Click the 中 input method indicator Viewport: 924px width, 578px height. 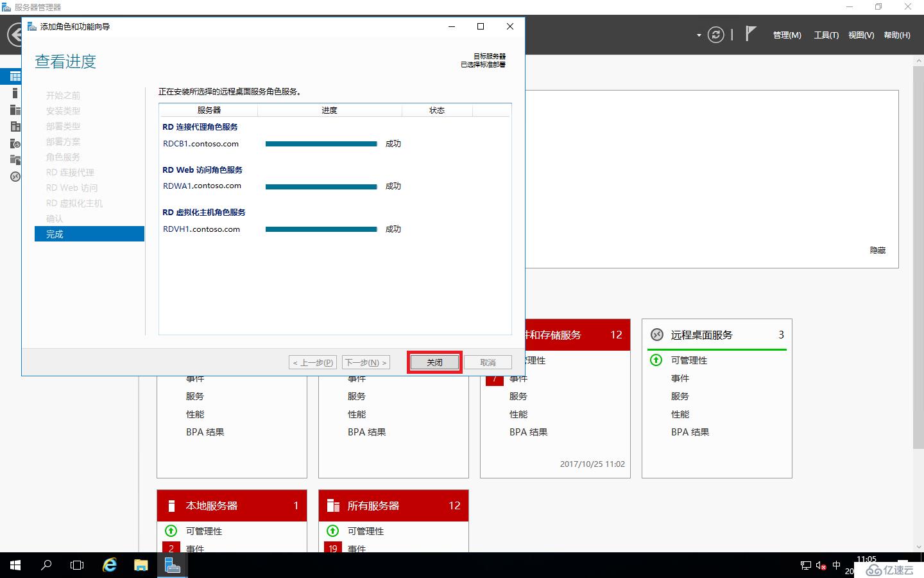tap(836, 566)
